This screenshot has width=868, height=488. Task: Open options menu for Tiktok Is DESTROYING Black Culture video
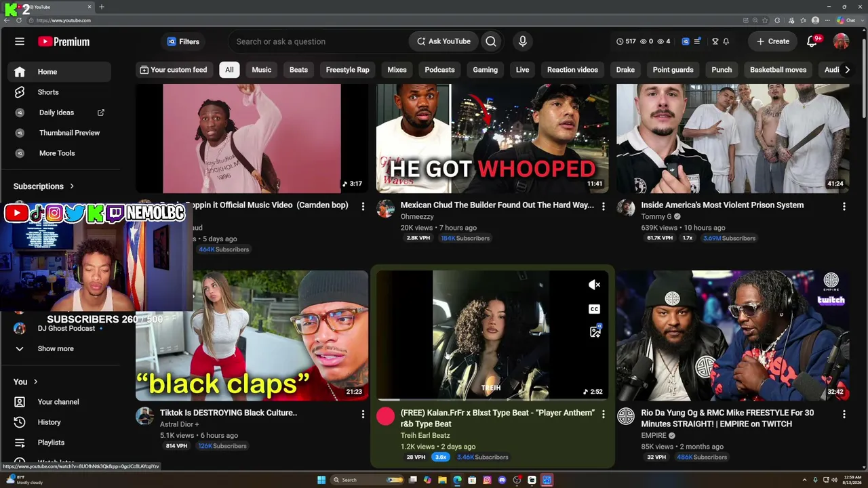coord(363,413)
